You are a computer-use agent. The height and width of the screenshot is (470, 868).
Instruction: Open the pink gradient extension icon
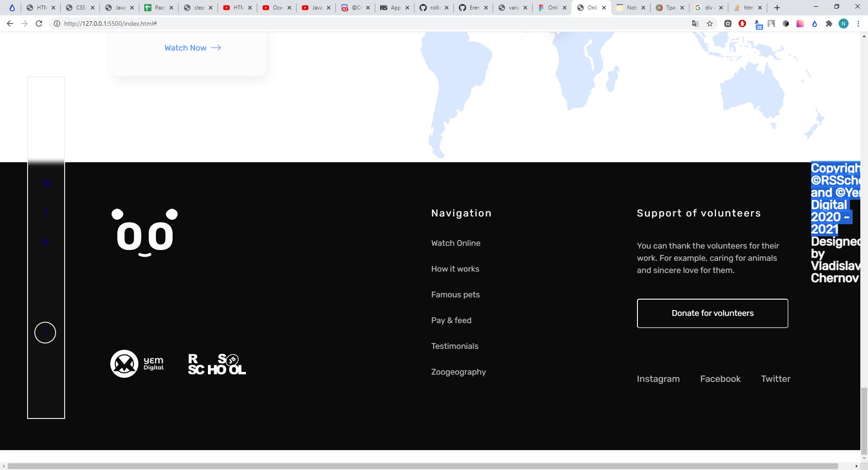[x=800, y=23]
